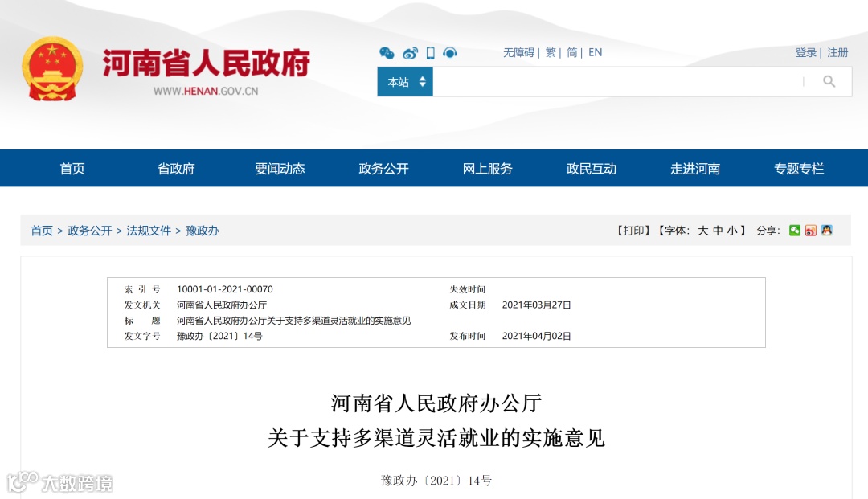Open the 本站 search scope dropdown
This screenshot has width=868, height=499.
click(405, 82)
